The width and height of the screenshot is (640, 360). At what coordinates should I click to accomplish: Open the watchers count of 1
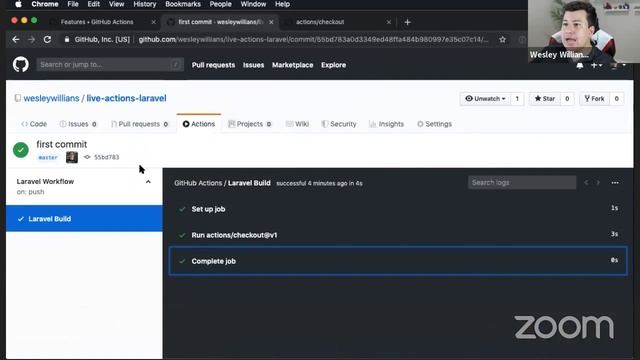pos(517,99)
